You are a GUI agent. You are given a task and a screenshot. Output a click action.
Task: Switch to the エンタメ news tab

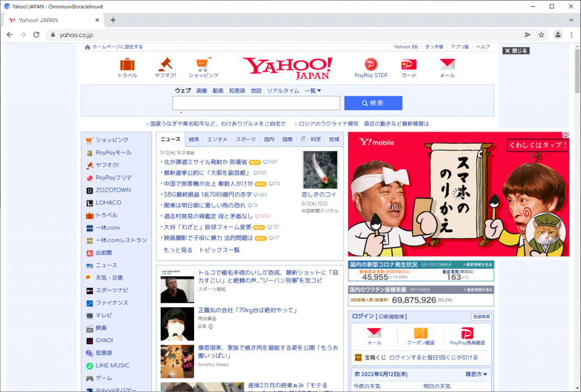[x=217, y=140]
